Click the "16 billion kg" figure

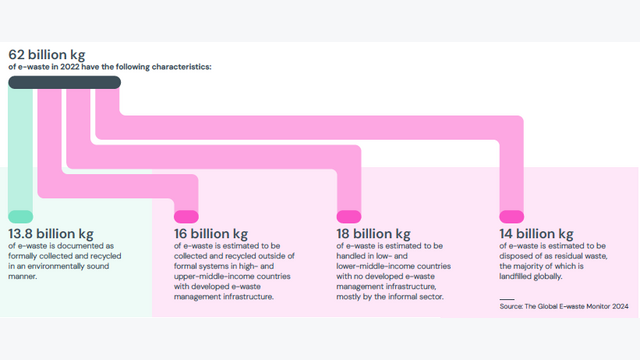[211, 234]
